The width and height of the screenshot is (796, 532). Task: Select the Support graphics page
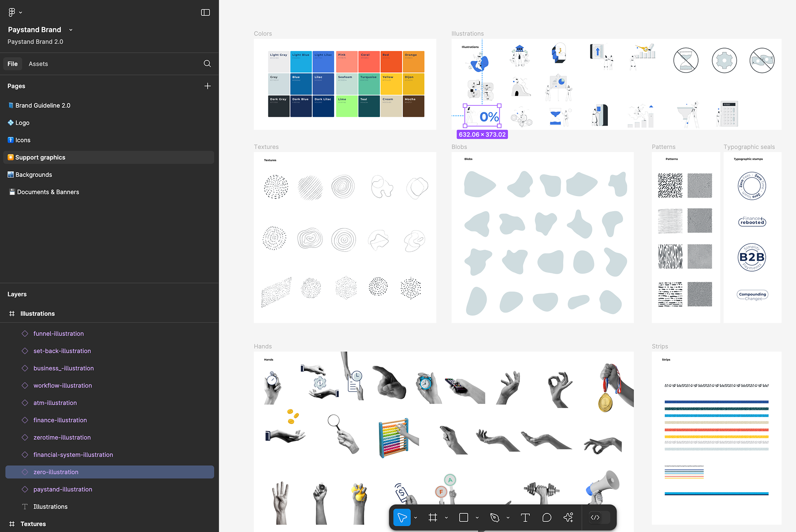(109, 158)
